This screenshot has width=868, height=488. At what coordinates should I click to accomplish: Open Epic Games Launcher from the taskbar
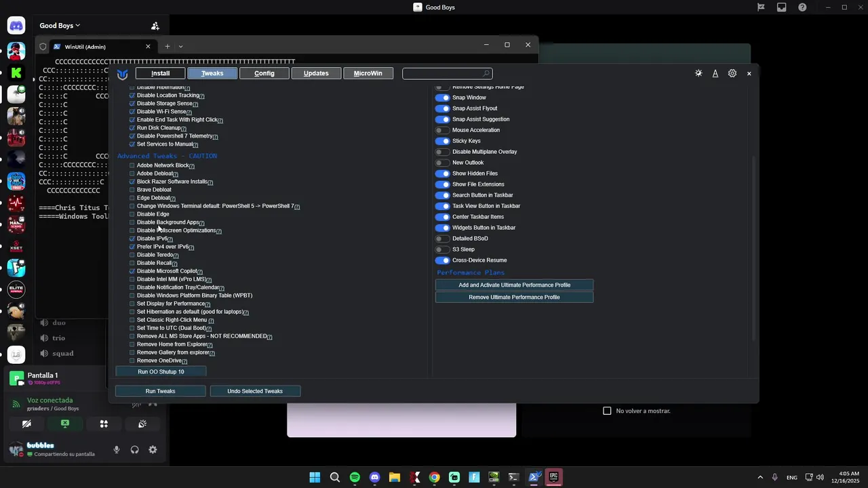coord(554,477)
